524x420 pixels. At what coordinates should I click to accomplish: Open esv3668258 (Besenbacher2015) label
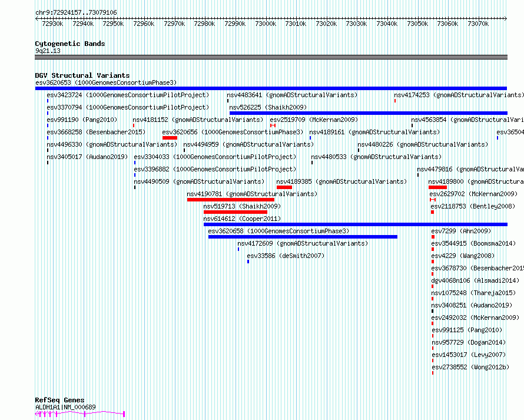click(x=96, y=132)
